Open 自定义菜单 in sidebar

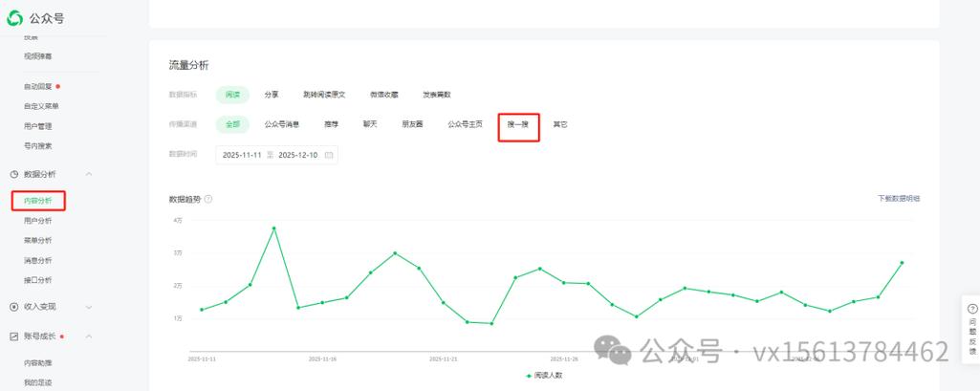41,106
